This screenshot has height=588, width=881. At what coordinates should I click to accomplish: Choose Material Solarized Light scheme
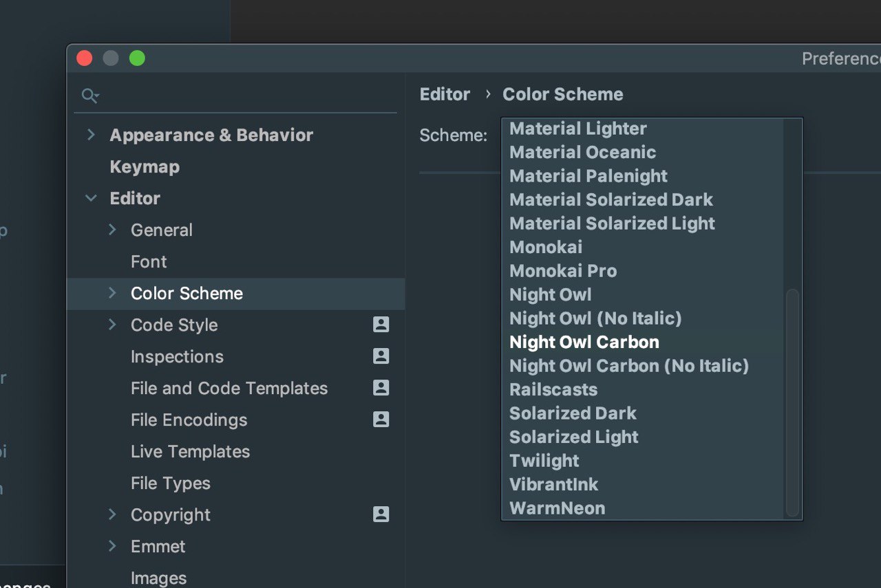pos(613,224)
